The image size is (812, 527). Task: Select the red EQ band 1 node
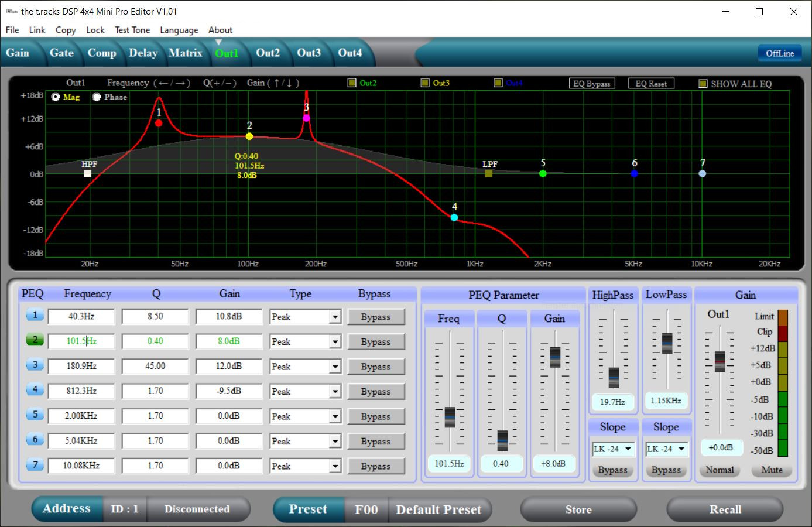pyautogui.click(x=159, y=123)
